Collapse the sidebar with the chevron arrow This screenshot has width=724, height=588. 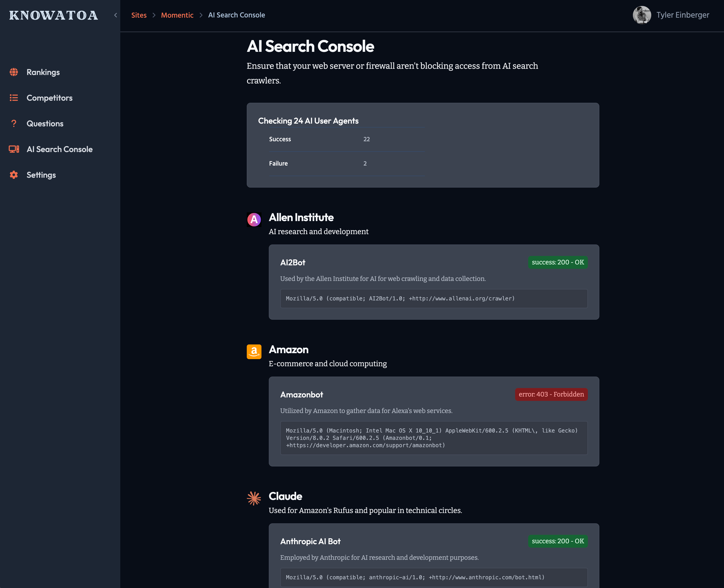coord(116,15)
